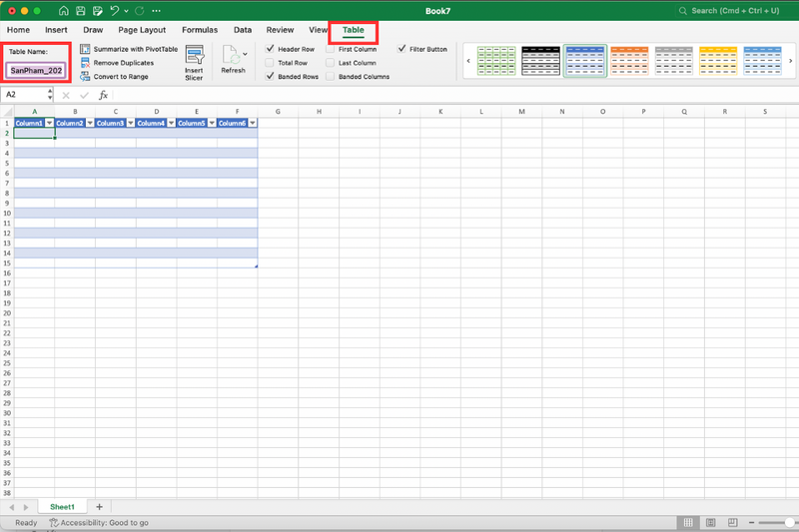Add a new sheet with plus button

pyautogui.click(x=99, y=507)
